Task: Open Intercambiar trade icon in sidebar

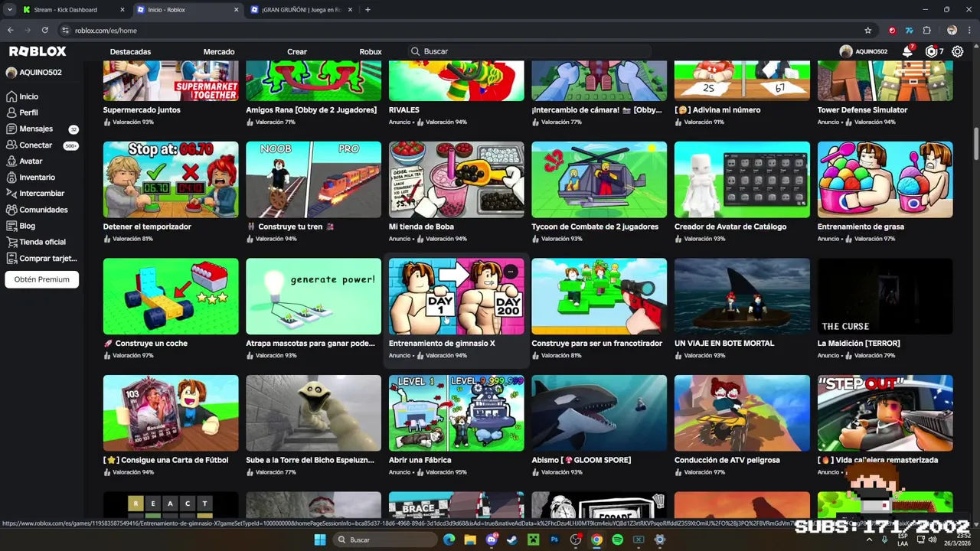Action: (11, 193)
